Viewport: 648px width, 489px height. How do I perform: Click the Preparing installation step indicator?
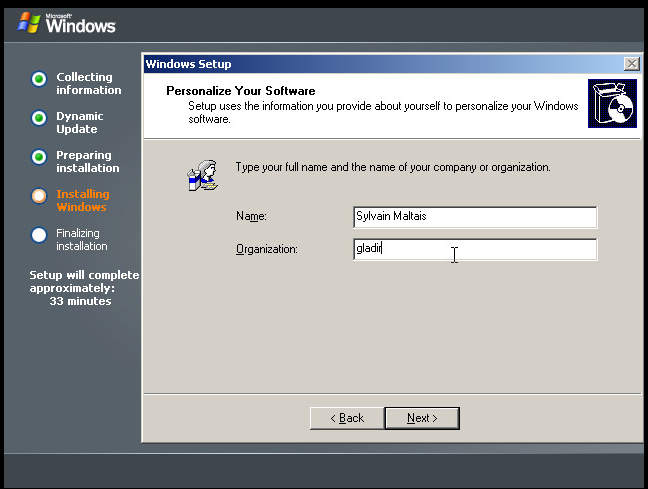[39, 157]
